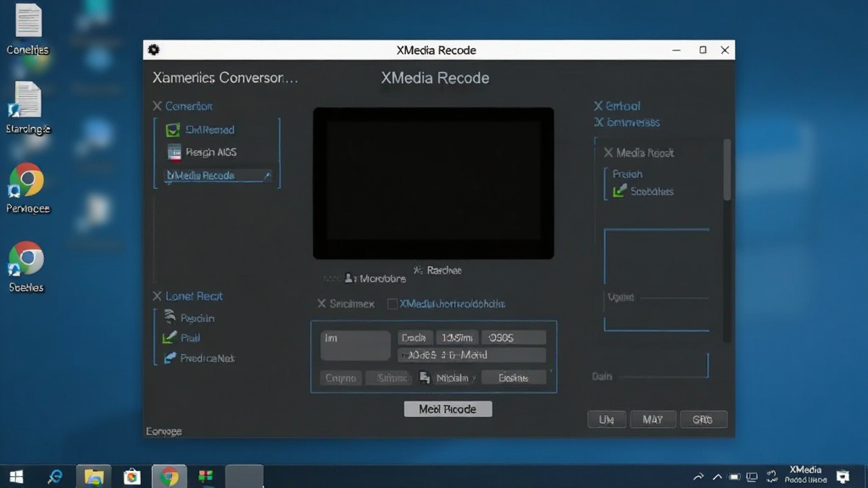868x488 pixels.
Task: Click the arrow at the XMedia Recode row end
Action: 267,175
